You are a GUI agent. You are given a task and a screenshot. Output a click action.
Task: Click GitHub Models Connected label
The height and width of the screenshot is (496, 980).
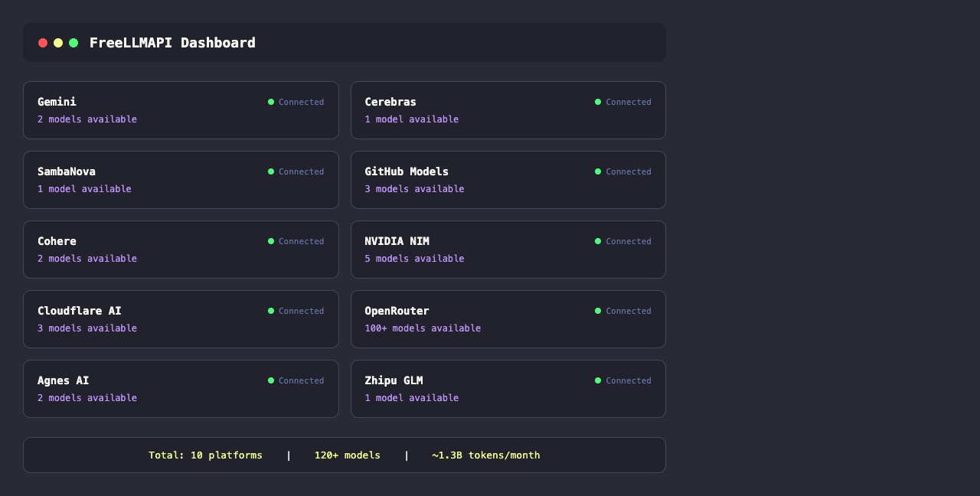629,171
